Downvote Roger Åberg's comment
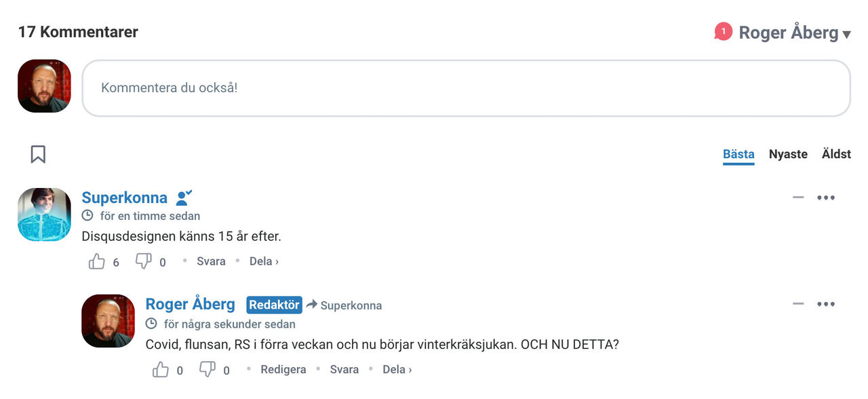 tap(207, 368)
